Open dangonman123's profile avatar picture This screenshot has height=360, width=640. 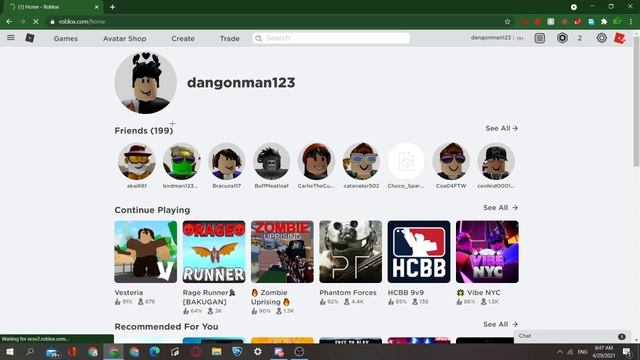coord(146,83)
